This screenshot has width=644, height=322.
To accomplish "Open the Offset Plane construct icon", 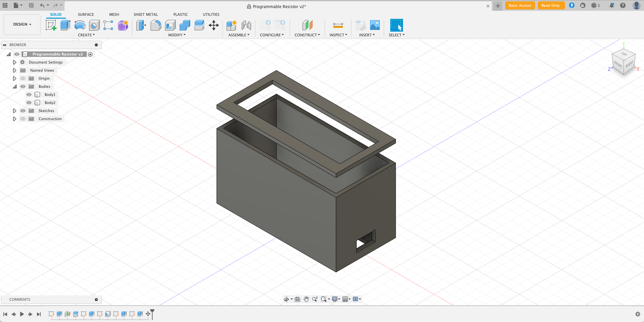I will click(x=308, y=25).
